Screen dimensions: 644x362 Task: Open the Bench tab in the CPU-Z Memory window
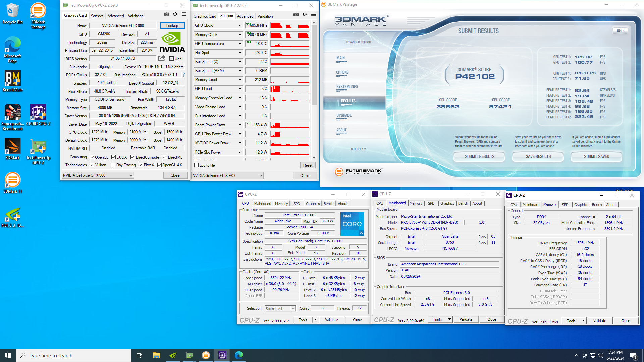(x=597, y=205)
